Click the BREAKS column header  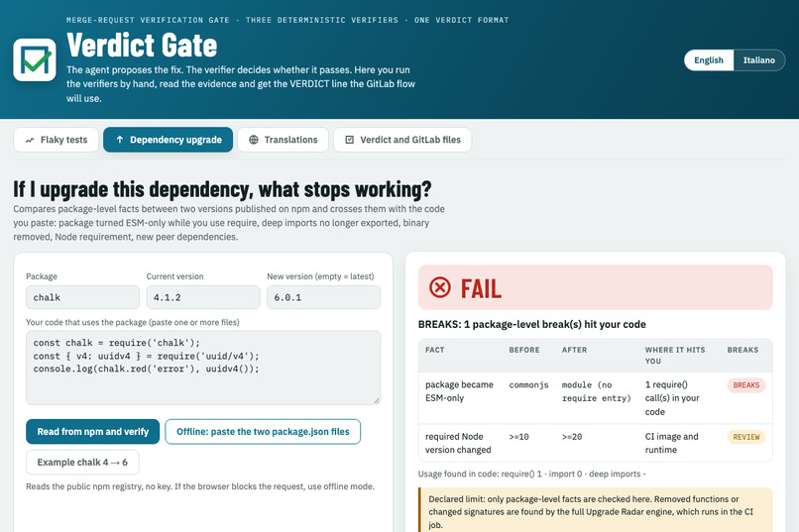742,351
